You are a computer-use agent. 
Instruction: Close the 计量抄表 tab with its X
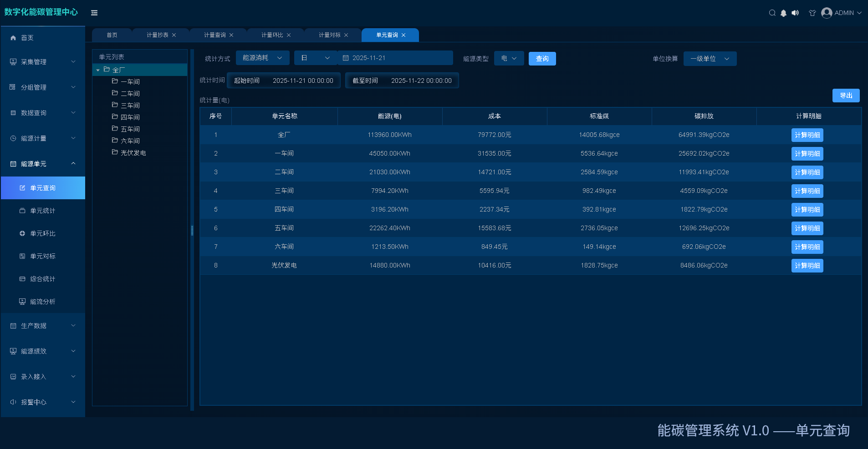coord(174,35)
